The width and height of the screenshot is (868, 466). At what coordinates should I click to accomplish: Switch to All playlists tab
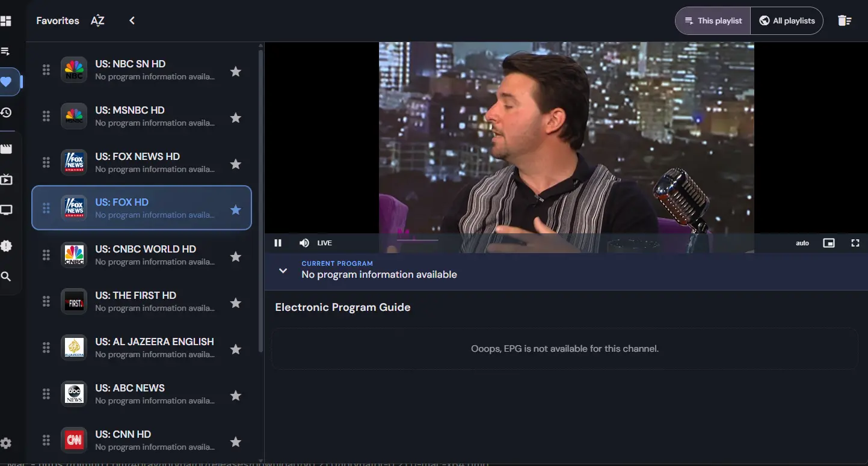[x=787, y=20]
